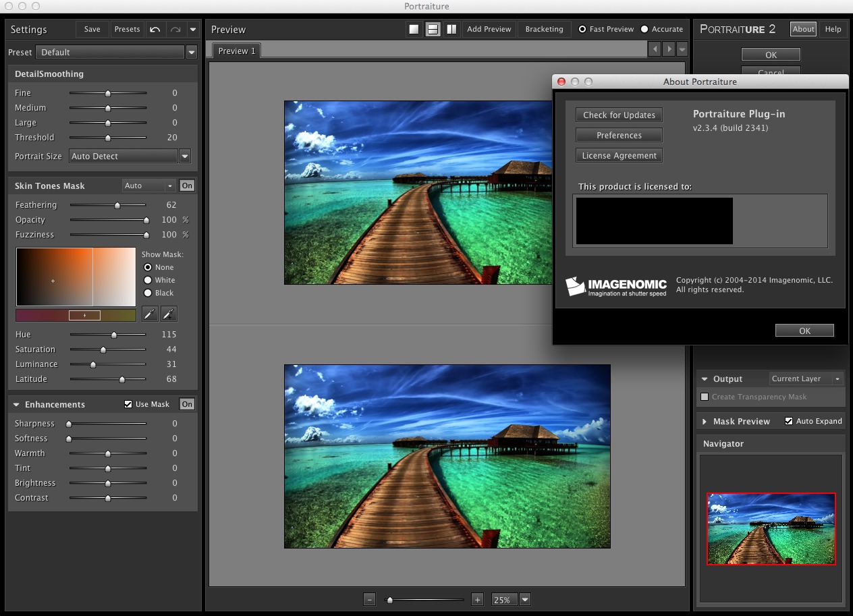Toggle Auto Expand checkbox
Viewport: 853px width, 616px height.
coord(789,421)
